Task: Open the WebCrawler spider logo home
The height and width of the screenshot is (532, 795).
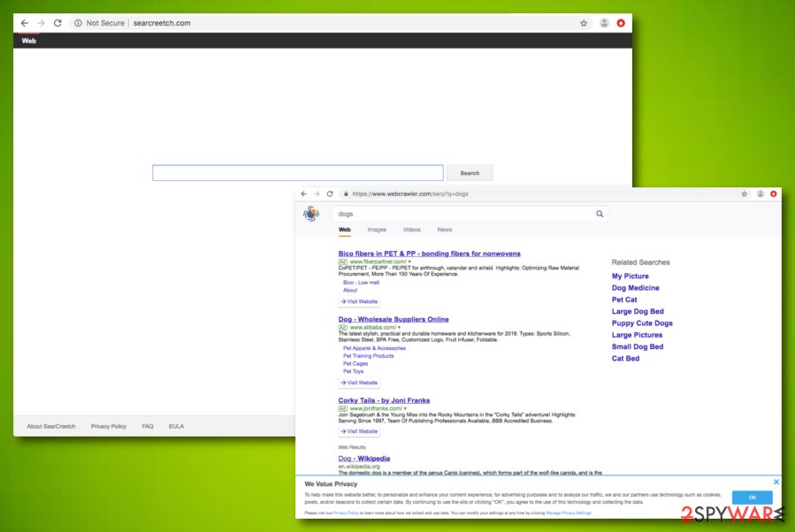Action: pos(311,214)
